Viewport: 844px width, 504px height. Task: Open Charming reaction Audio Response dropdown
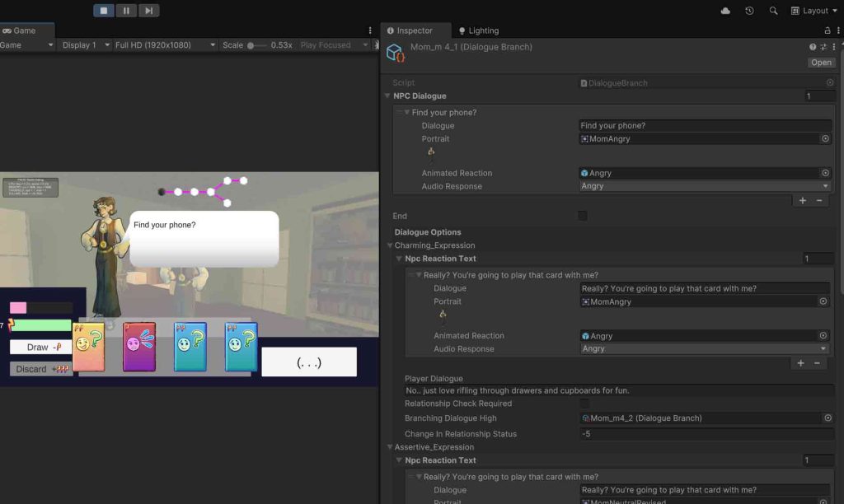tap(704, 348)
